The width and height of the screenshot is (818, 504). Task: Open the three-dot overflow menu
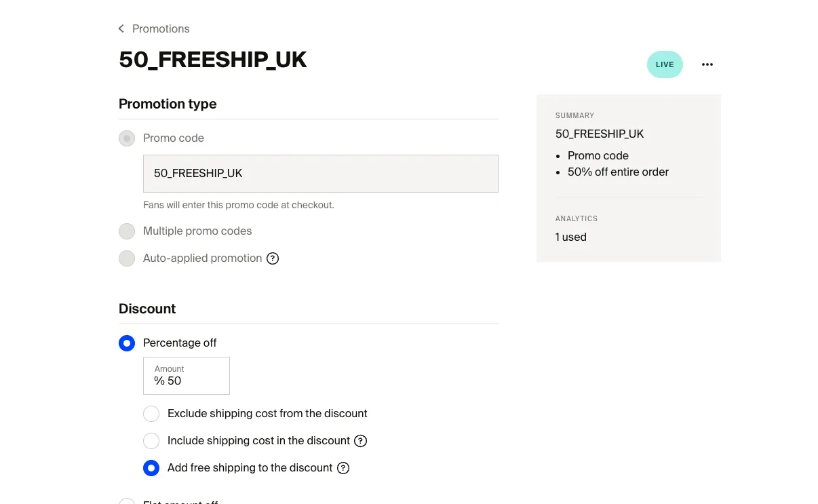(707, 64)
